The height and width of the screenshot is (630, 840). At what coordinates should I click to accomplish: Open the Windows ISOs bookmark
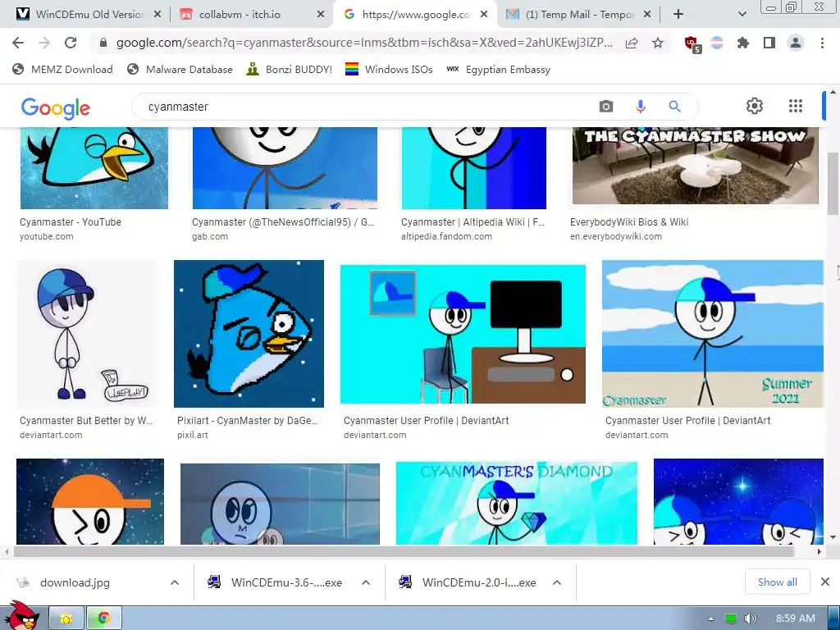click(x=389, y=69)
